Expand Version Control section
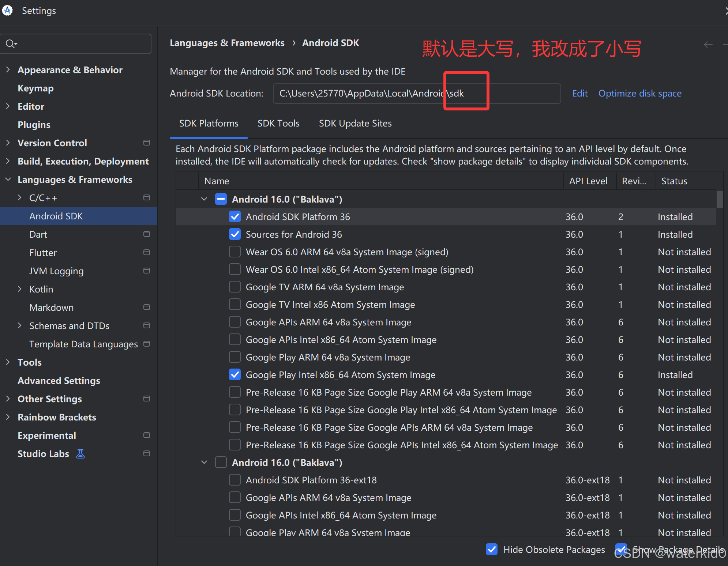The width and height of the screenshot is (728, 566). (x=8, y=143)
